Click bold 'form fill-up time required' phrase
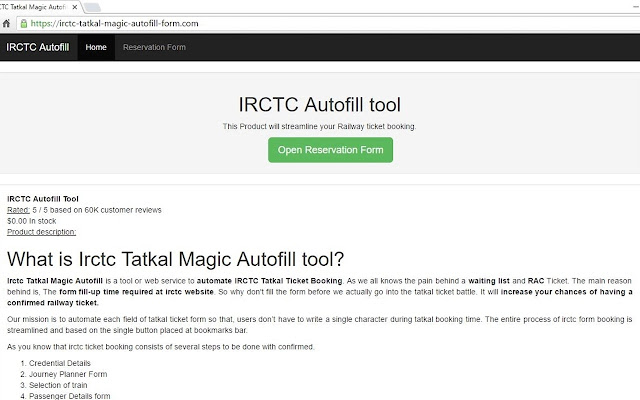The height and width of the screenshot is (400, 640). [136, 292]
